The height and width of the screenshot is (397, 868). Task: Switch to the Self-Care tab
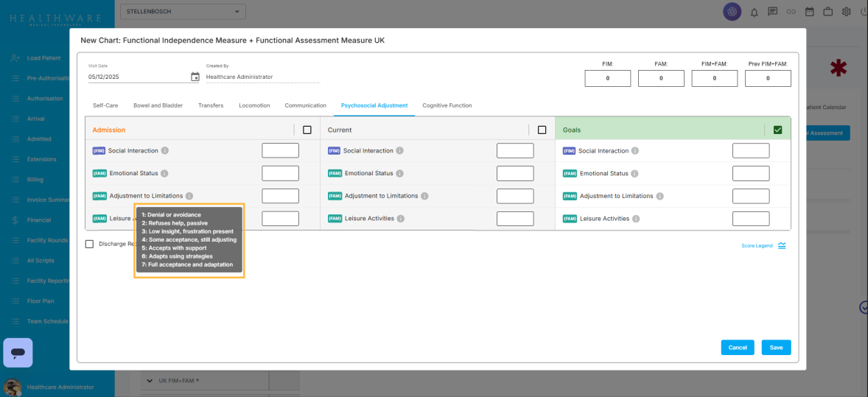[105, 105]
